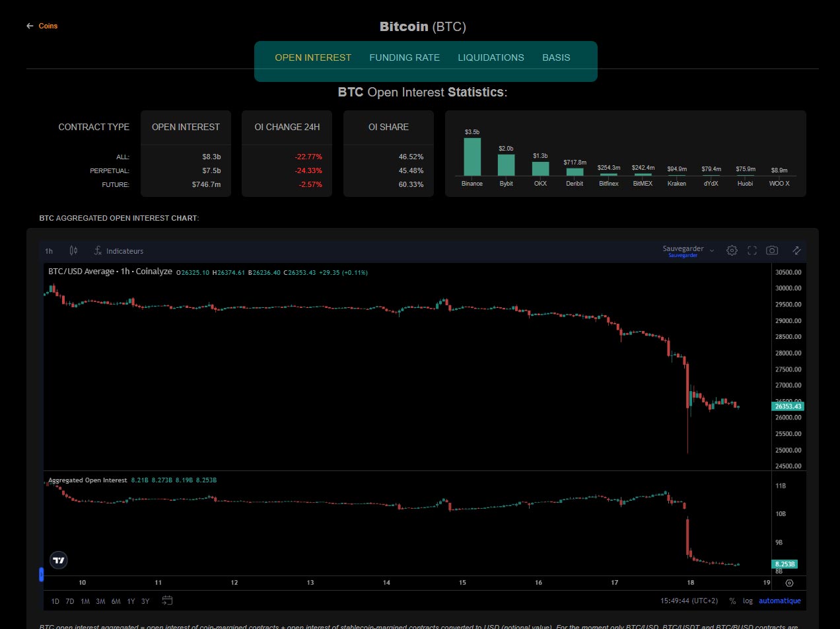Switch to the FUNDING RATE tab
840x629 pixels.
click(x=404, y=57)
